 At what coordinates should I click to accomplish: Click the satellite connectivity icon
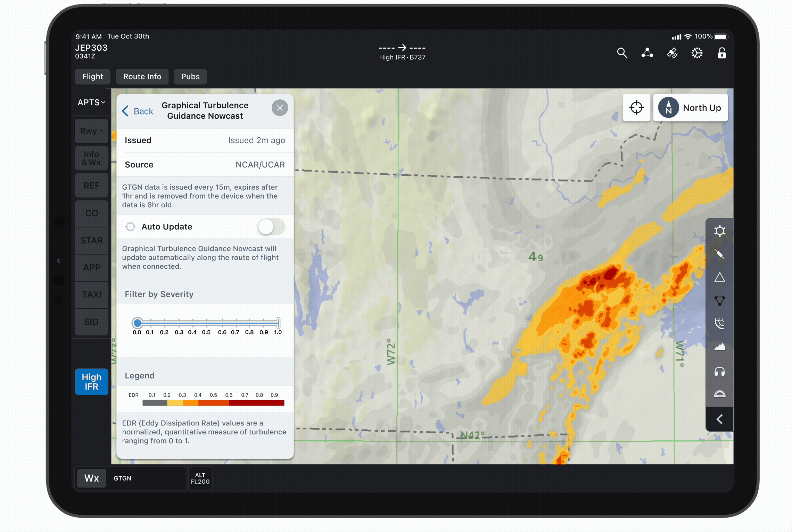(x=672, y=53)
